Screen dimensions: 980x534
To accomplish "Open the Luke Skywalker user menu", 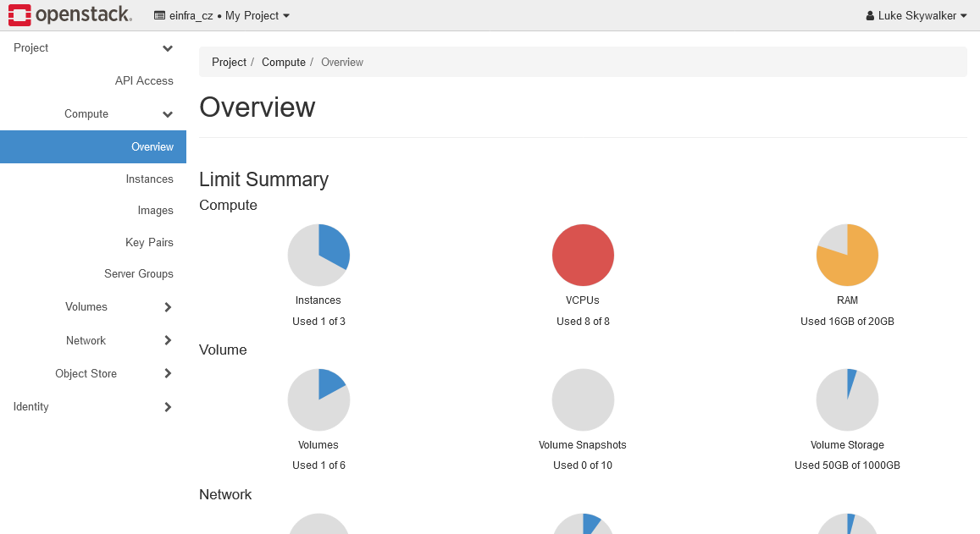I will click(x=916, y=14).
